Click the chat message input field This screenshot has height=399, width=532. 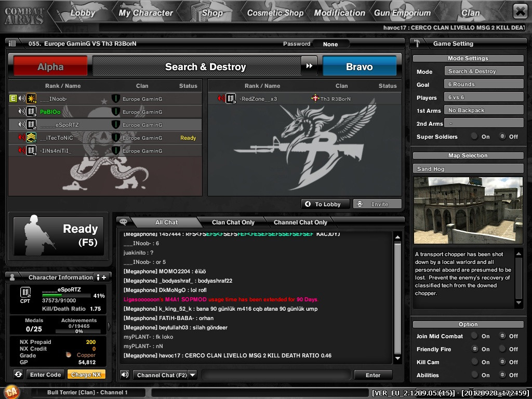[276, 375]
